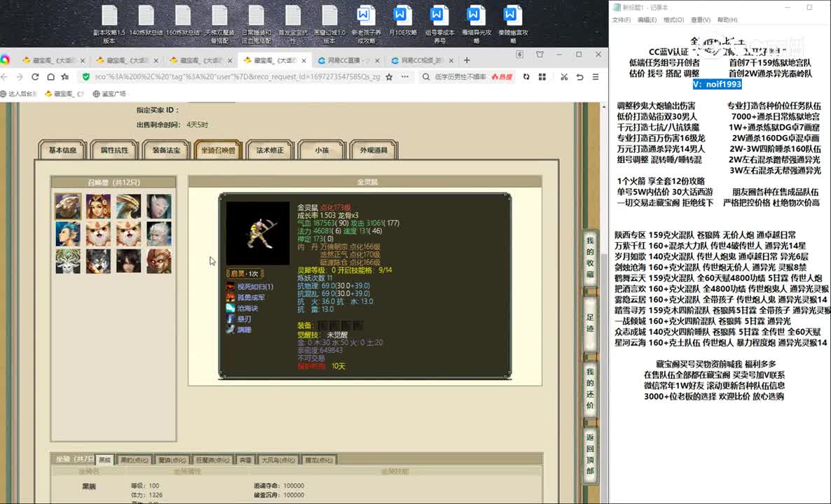Click the 启灵·1次 badge
831x504 pixels.
tap(245, 274)
